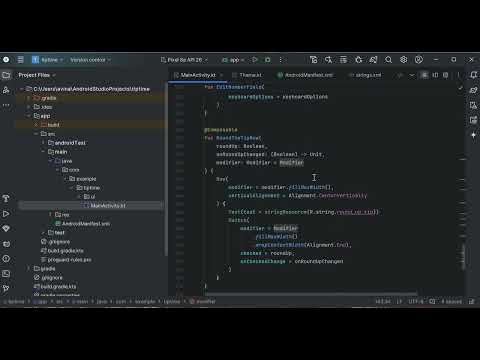Click the indent spaces status entry

[451, 301]
